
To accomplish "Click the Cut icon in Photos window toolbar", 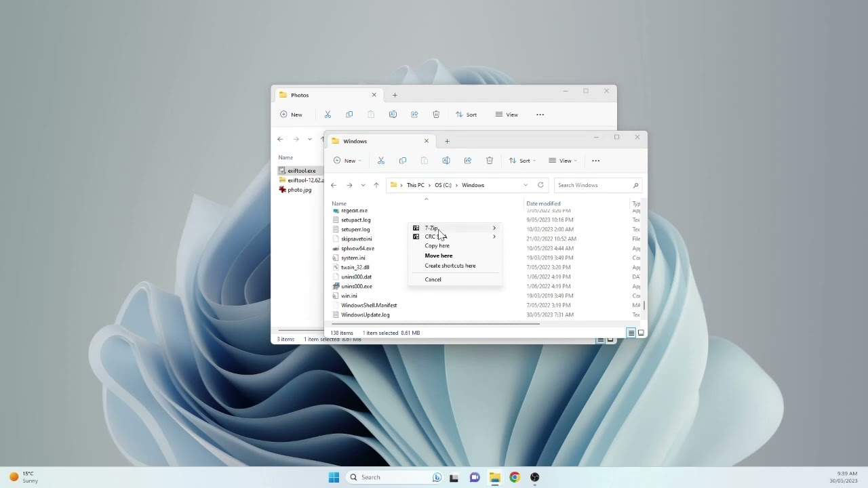I will (x=328, y=115).
